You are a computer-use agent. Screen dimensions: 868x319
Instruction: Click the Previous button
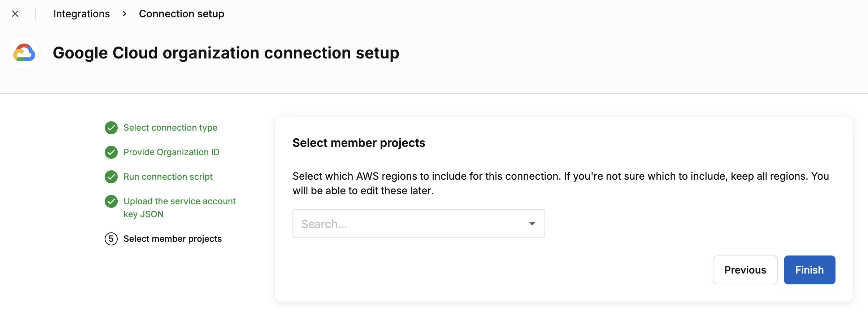pyautogui.click(x=745, y=270)
